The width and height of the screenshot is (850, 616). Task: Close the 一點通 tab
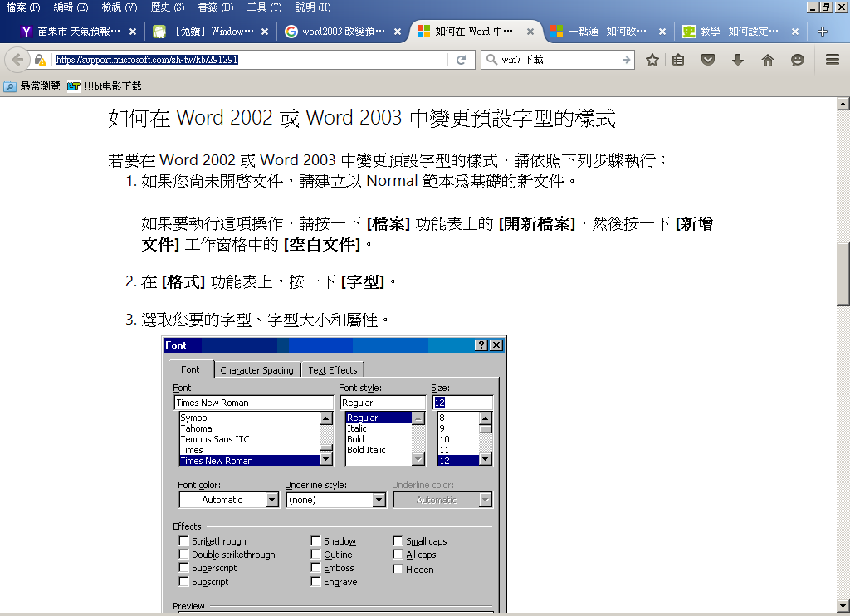click(x=662, y=32)
